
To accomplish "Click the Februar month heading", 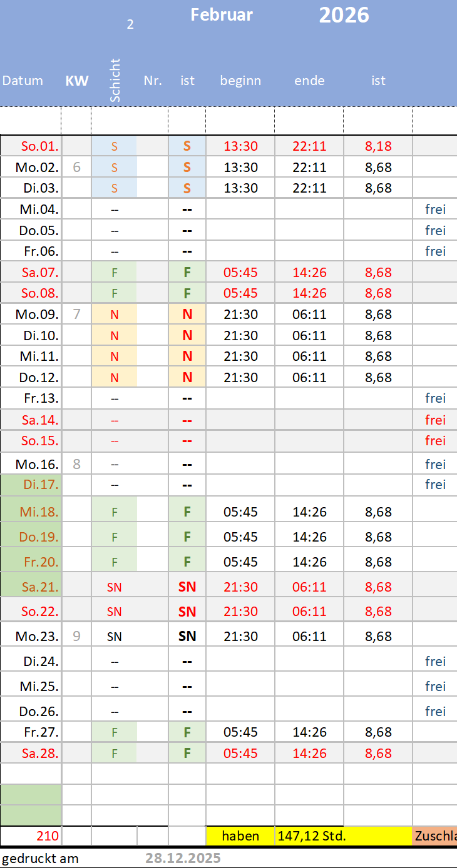I will [x=222, y=15].
